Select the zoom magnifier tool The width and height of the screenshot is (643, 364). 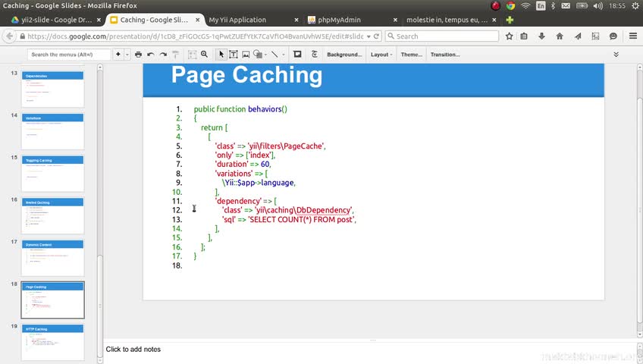pyautogui.click(x=204, y=54)
